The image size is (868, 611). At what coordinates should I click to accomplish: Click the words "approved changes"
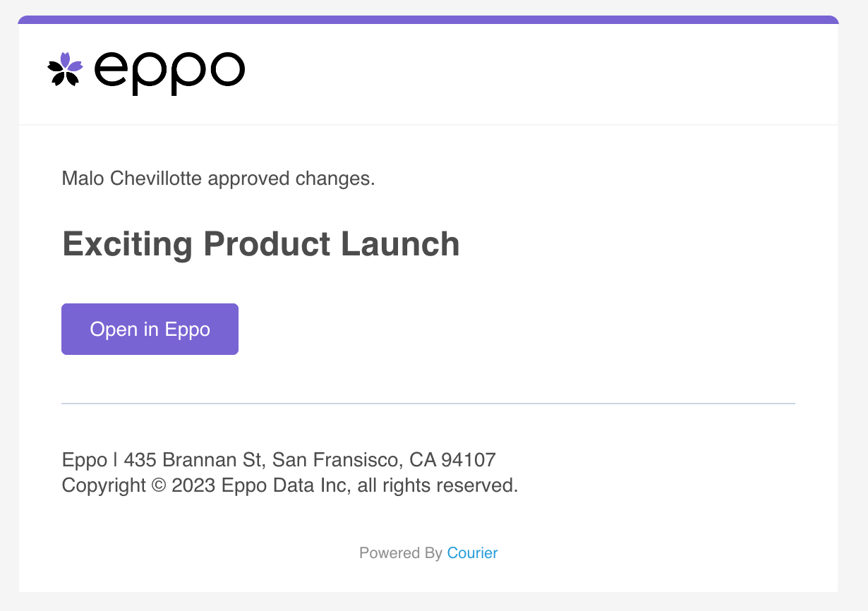[x=291, y=179]
